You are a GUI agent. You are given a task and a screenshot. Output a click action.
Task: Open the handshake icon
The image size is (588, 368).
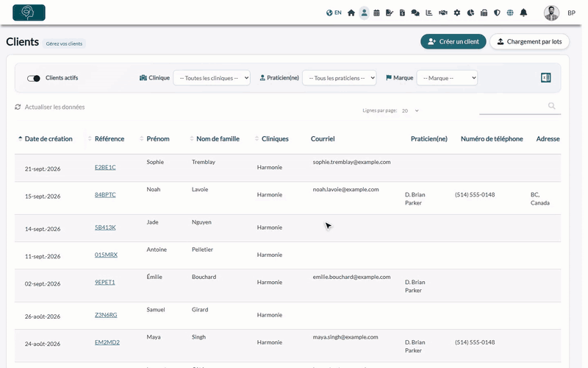tap(443, 13)
